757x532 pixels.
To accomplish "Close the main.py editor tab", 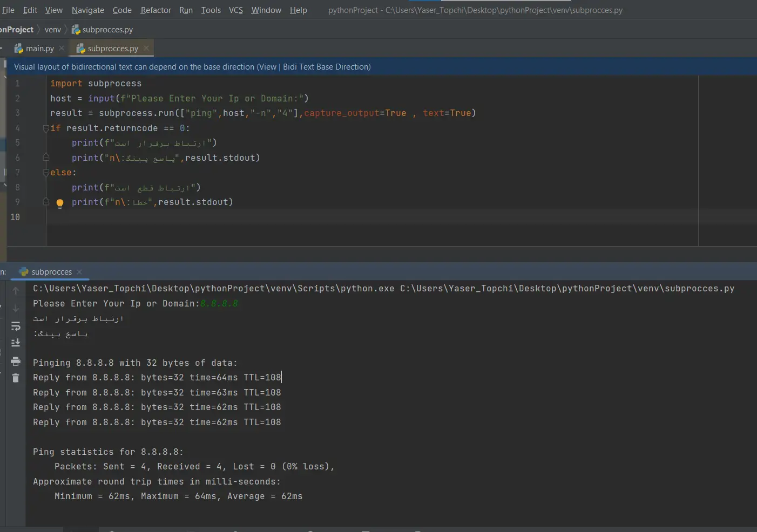I will (62, 48).
